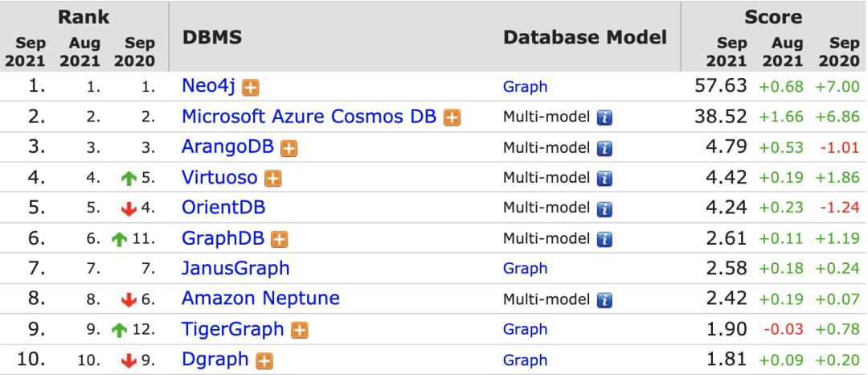Open the Microsoft Azure Cosmos DB link
The height and width of the screenshot is (375, 868).
(x=309, y=117)
